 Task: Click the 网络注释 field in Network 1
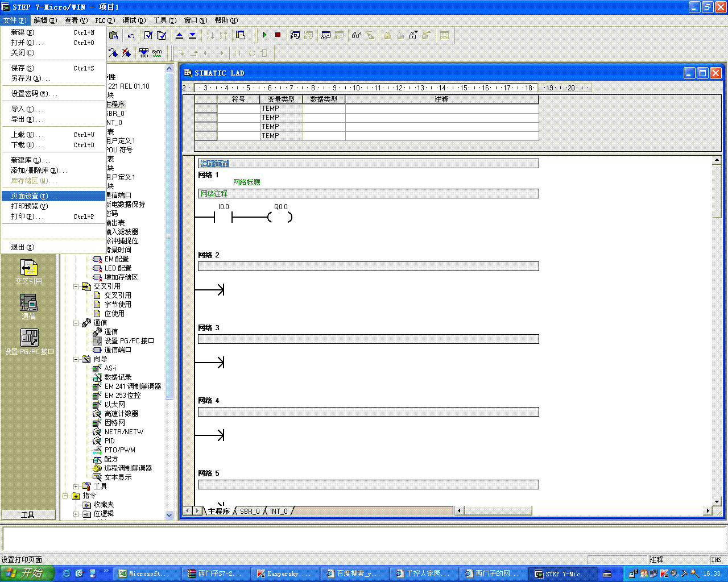[367, 194]
